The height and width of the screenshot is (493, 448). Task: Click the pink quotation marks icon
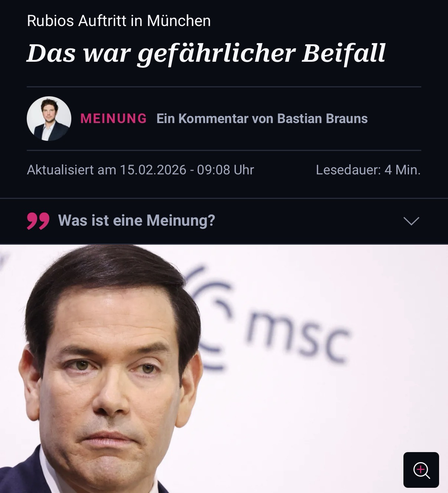click(x=38, y=221)
